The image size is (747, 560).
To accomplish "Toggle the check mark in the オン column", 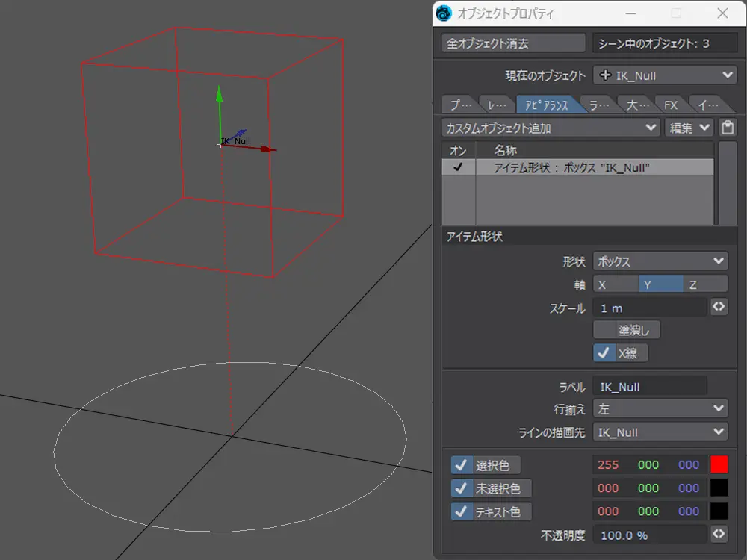I will (x=458, y=168).
